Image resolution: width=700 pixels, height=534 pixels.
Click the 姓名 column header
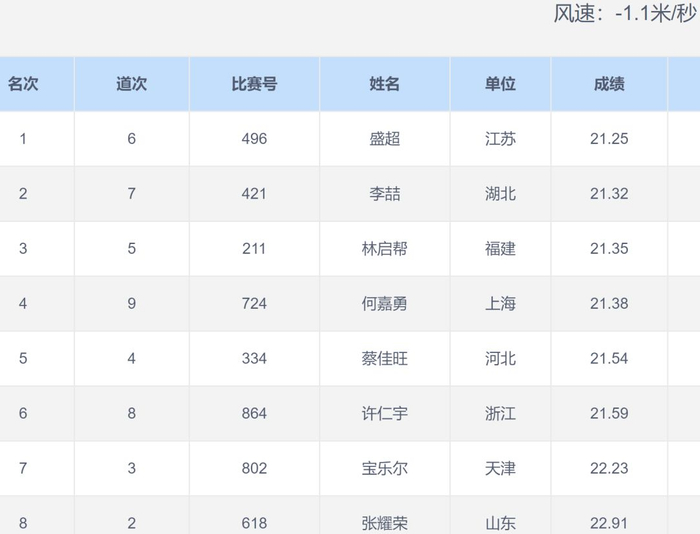385,84
